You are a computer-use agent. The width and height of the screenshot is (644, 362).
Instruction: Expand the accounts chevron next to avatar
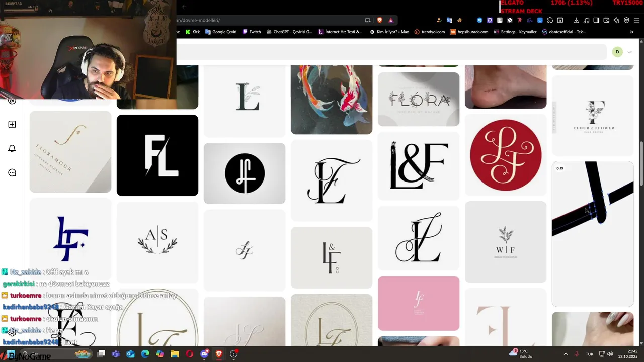click(629, 52)
